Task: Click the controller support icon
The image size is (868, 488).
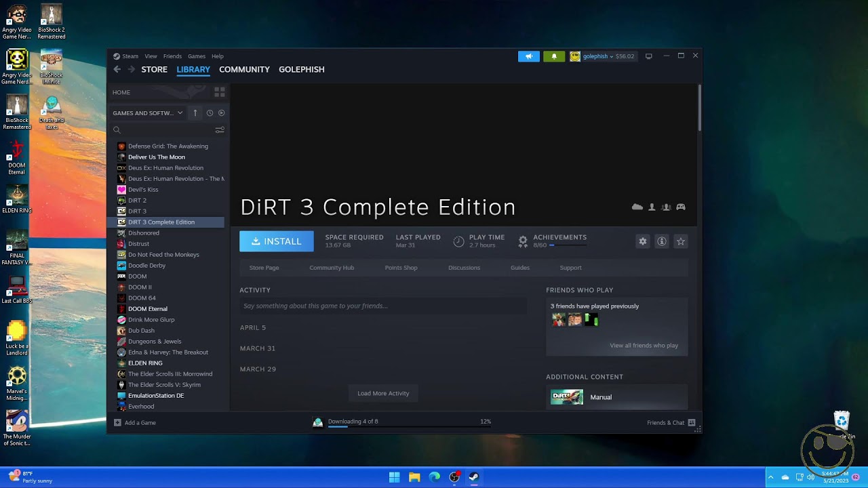Action: click(x=681, y=207)
